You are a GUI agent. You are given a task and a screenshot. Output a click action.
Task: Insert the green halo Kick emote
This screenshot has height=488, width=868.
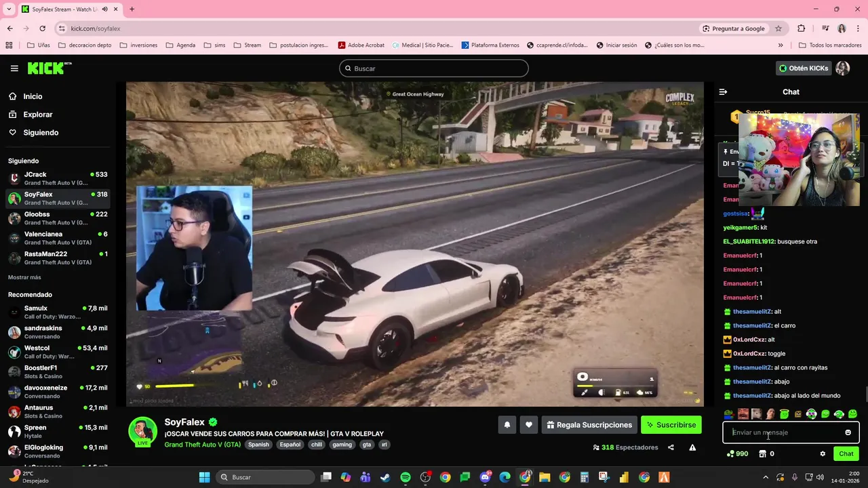pos(784,414)
